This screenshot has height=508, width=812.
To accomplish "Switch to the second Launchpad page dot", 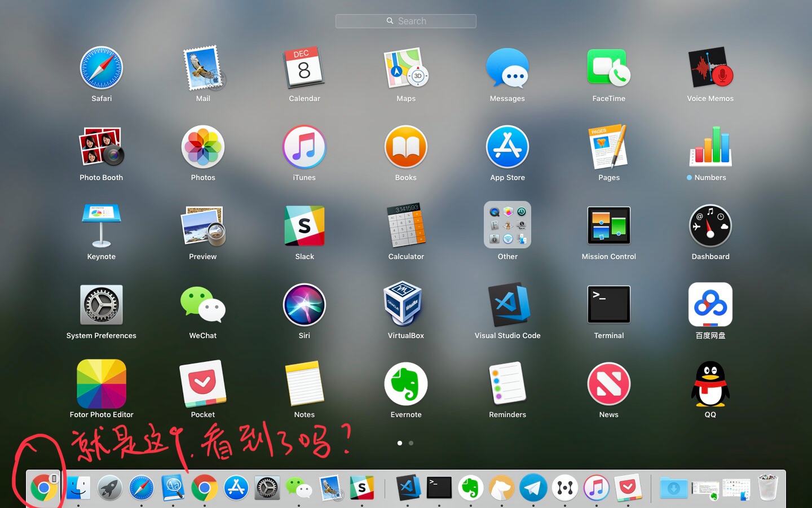I will pos(411,443).
